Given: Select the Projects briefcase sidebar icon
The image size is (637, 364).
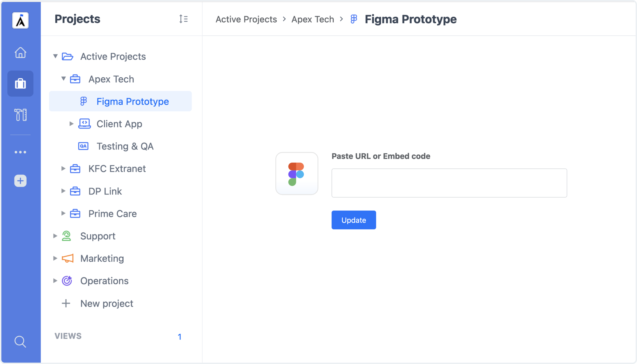Looking at the screenshot, I should tap(20, 84).
